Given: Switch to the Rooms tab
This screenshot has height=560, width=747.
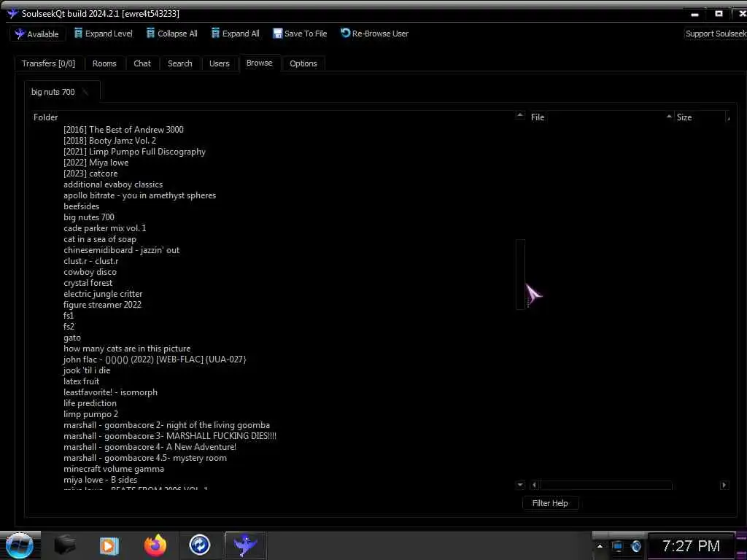Looking at the screenshot, I should [x=104, y=63].
